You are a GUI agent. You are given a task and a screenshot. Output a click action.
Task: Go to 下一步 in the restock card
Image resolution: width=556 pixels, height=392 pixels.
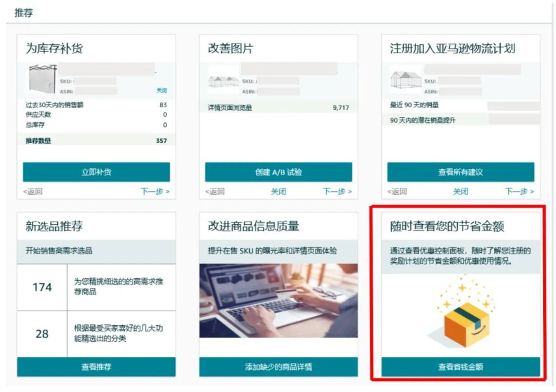tap(155, 191)
